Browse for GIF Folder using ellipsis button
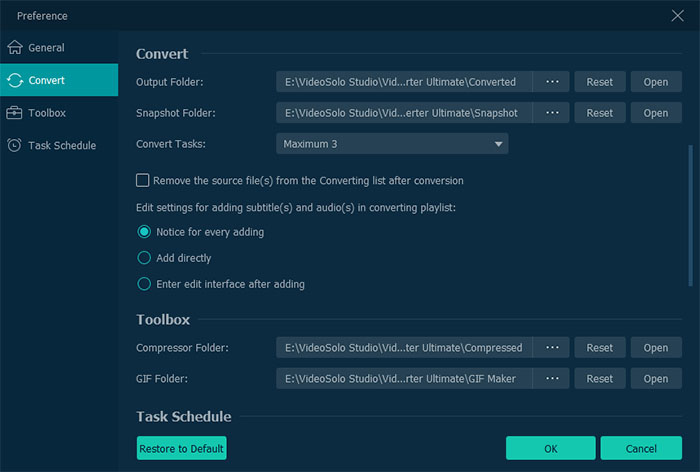This screenshot has width=700, height=472. tap(552, 378)
